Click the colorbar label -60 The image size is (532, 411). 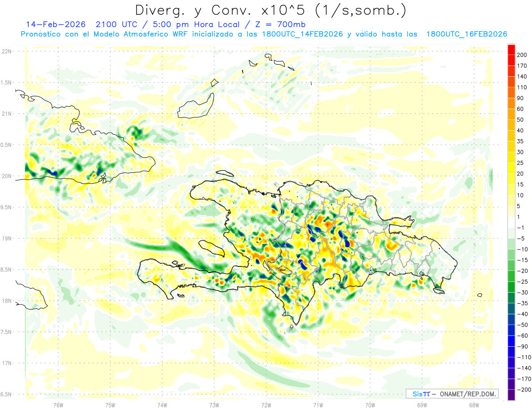pyautogui.click(x=522, y=336)
